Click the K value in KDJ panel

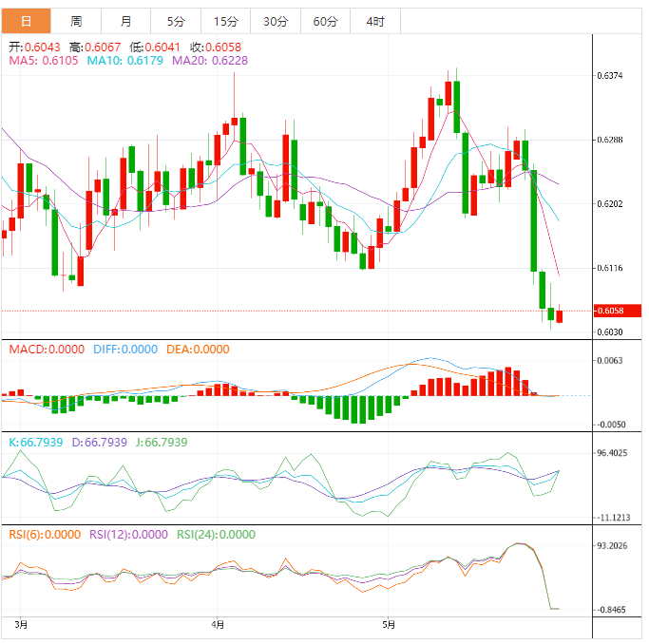point(34,442)
